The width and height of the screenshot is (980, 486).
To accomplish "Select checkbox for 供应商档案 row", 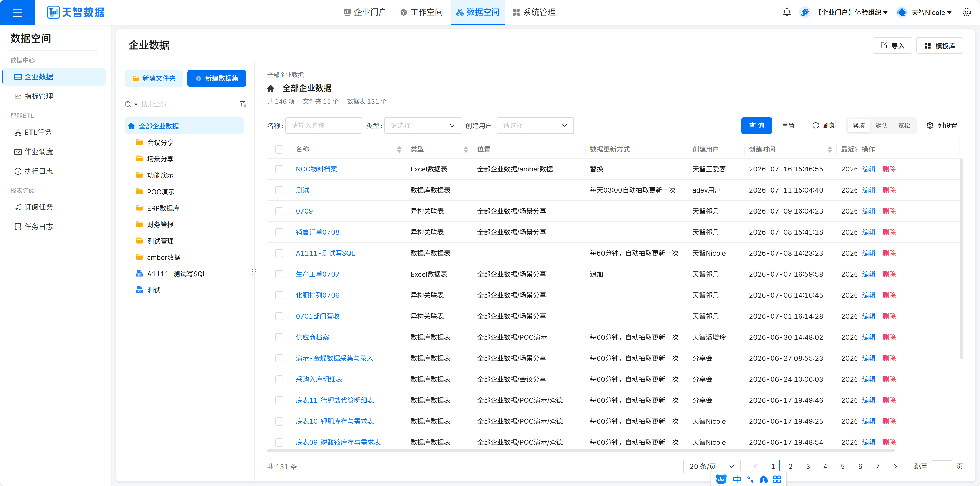I will coord(279,337).
